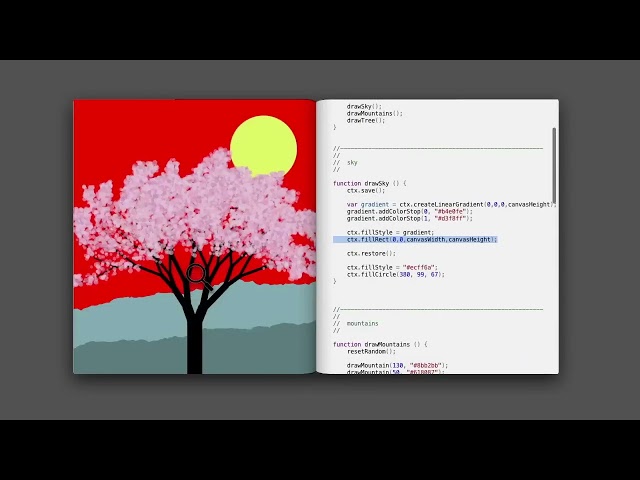Click the value 67 in fillCircle
This screenshot has width=640, height=480.
(434, 274)
